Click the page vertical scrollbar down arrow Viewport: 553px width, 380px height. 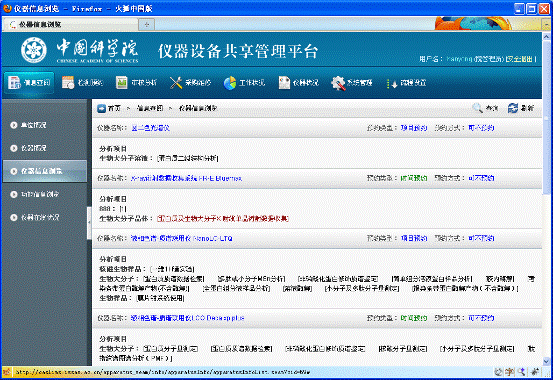pyautogui.click(x=546, y=361)
